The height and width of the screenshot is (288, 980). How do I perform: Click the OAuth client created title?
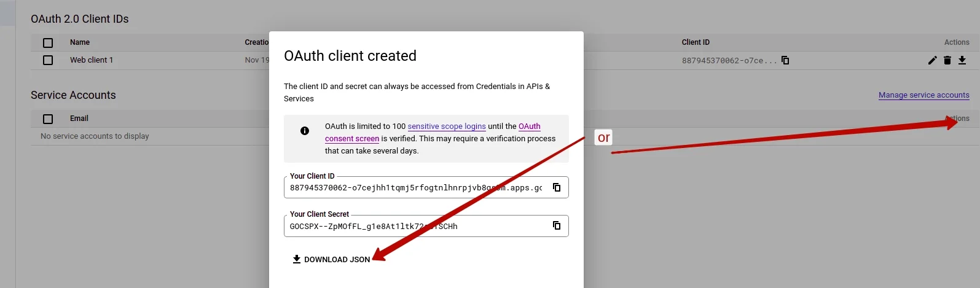[350, 56]
